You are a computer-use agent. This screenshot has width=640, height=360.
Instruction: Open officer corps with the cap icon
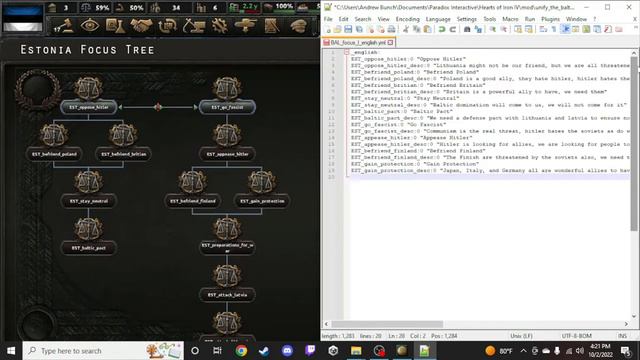pos(299,26)
